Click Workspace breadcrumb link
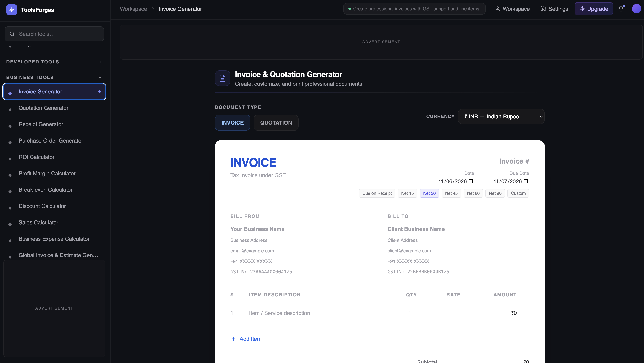Screen dimensions: 644x363 pos(133,9)
